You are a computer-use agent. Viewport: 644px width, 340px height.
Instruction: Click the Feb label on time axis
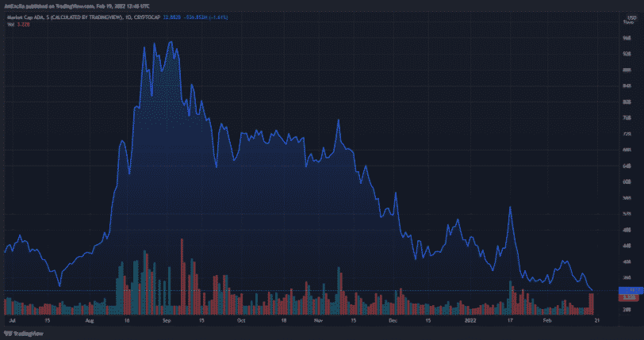[547, 320]
